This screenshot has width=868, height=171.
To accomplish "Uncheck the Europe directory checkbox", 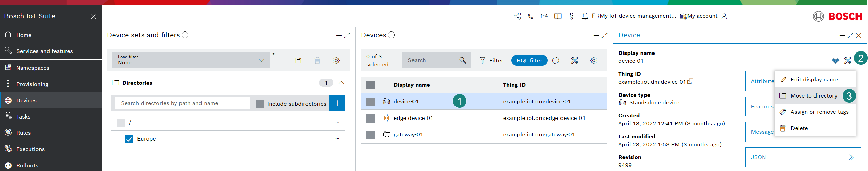I will pos(129,139).
